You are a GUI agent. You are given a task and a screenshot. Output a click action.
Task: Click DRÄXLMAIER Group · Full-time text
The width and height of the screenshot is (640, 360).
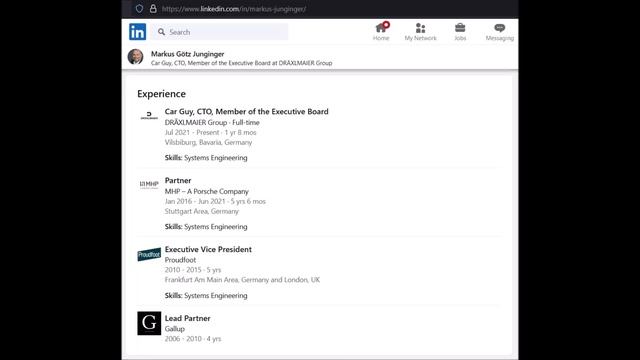pos(212,122)
